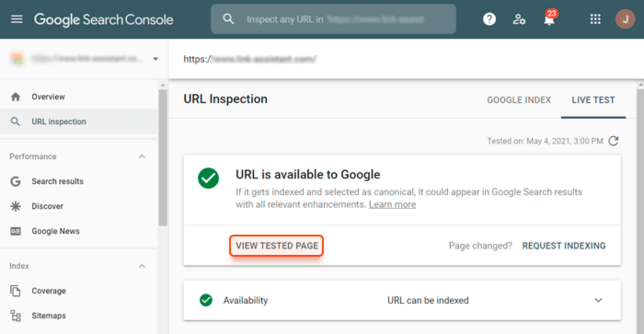This screenshot has height=334, width=644.
Task: Expand the Availability details
Action: [x=598, y=300]
